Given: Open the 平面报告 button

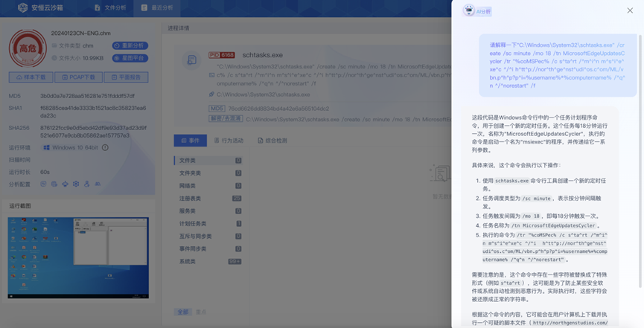Looking at the screenshot, I should 125,77.
